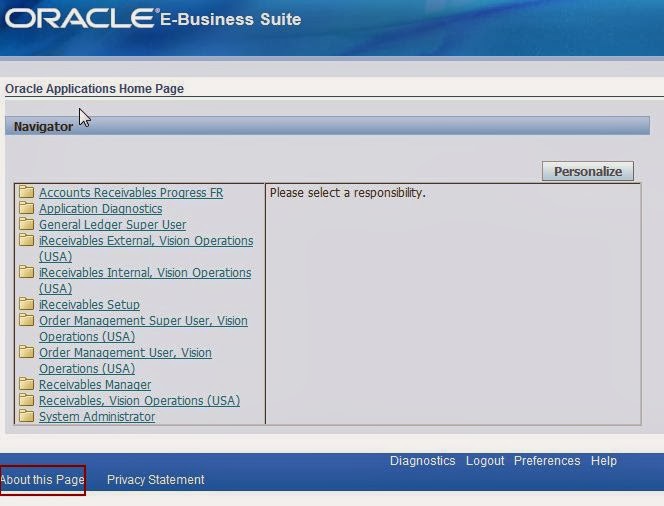Click the Personalize button
The height and width of the screenshot is (506, 664).
coord(588,171)
